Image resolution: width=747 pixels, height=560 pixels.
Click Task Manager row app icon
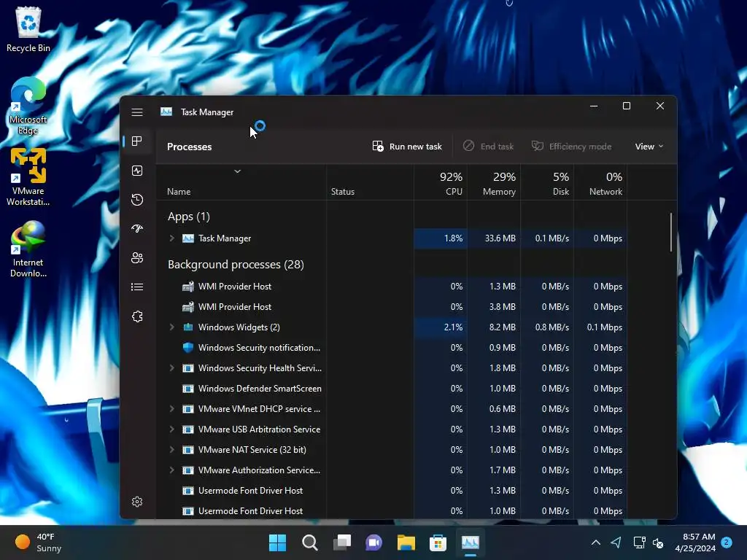(x=188, y=238)
